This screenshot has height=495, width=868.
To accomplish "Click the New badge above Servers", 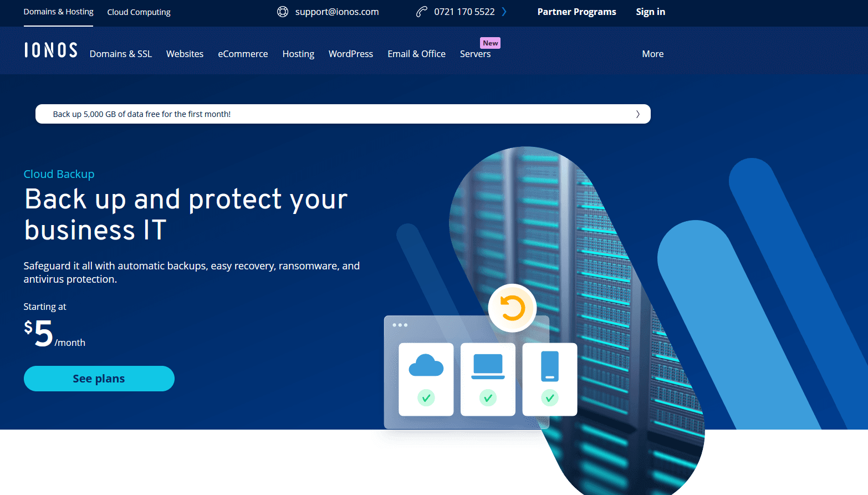I will 490,43.
